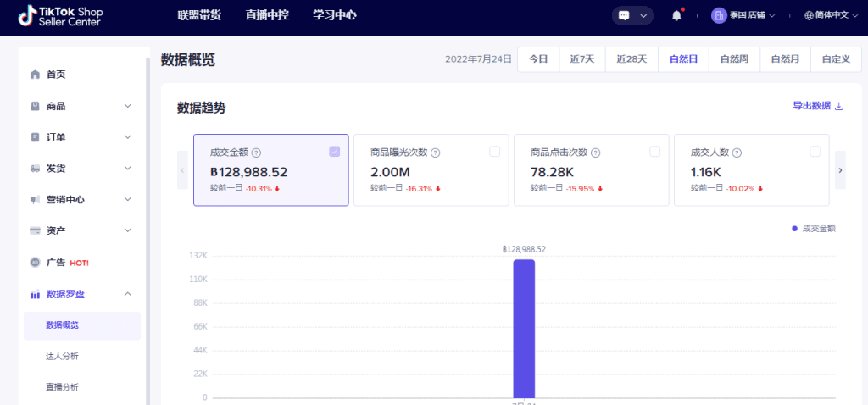Screen dimensions: 868x405
Task: Open 直播中控 in the top navigation
Action: coord(267,15)
